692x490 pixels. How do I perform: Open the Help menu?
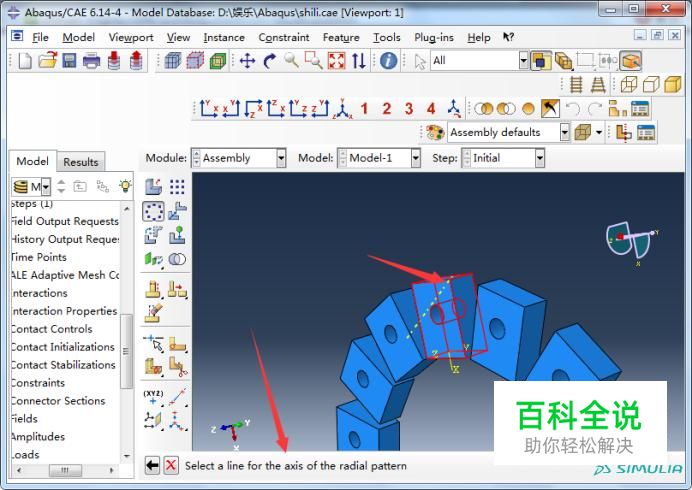479,38
